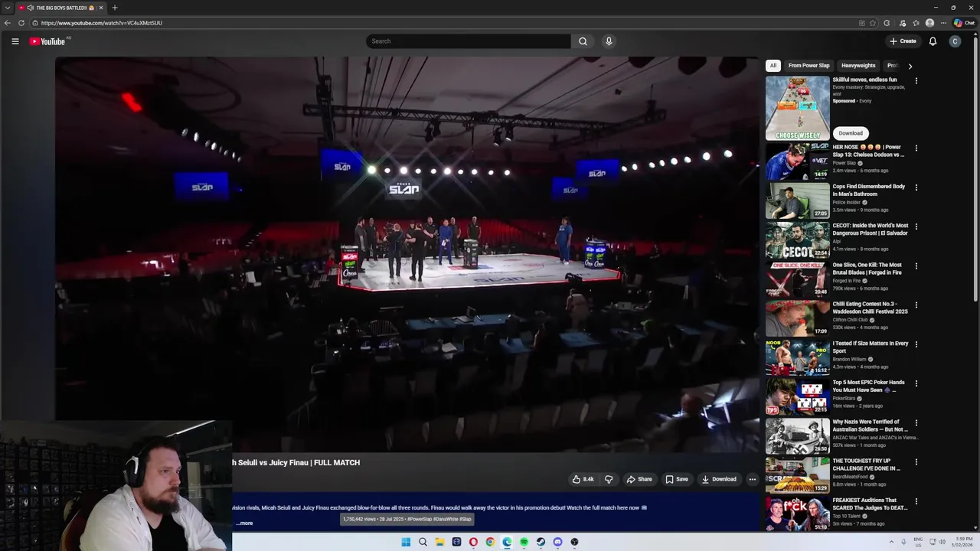Image resolution: width=980 pixels, height=551 pixels.
Task: Open File Explorer from taskbar
Action: pos(439,542)
